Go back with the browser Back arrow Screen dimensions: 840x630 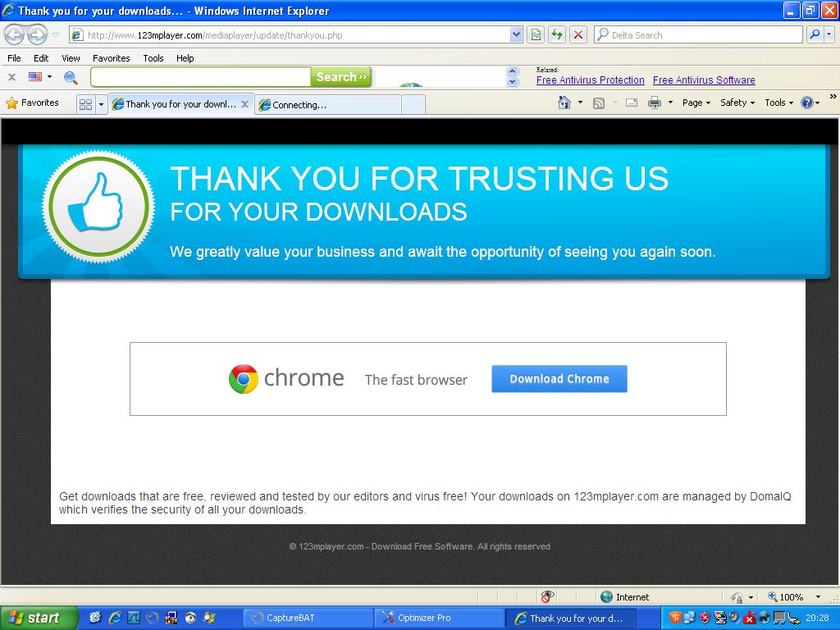click(x=15, y=35)
